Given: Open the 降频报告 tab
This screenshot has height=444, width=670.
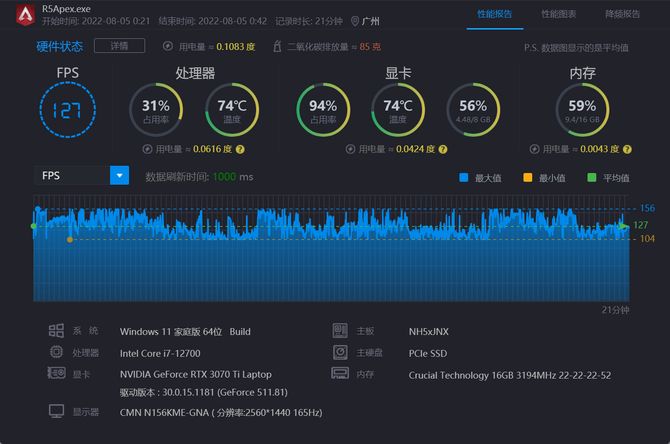Looking at the screenshot, I should 623,14.
